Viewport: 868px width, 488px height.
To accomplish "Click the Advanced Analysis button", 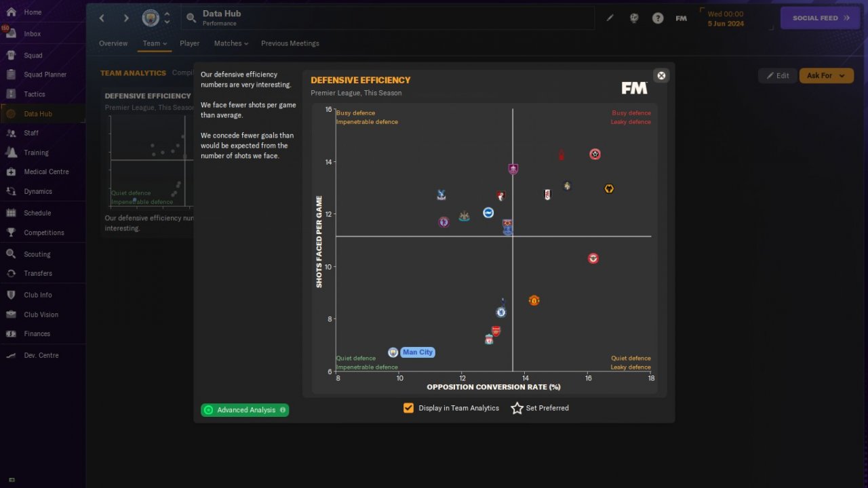I will point(245,410).
